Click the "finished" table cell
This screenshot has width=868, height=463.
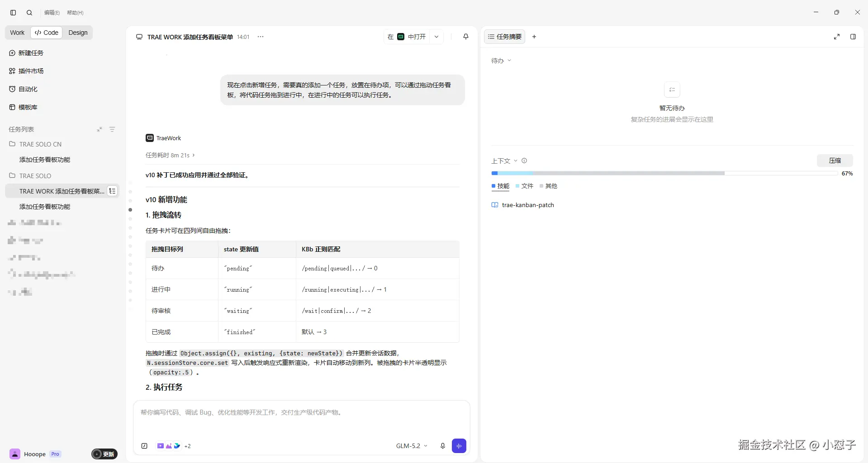pos(257,332)
